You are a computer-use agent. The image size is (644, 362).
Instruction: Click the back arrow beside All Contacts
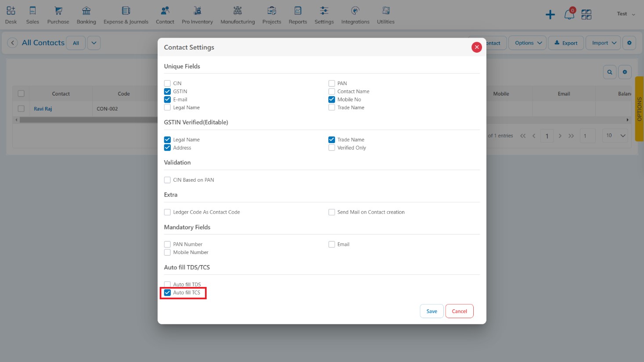(12, 43)
